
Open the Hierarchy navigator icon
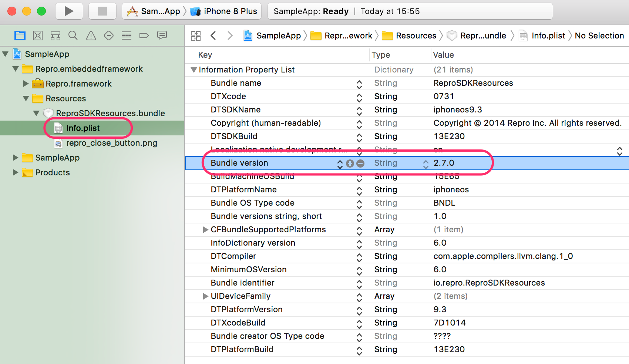55,36
